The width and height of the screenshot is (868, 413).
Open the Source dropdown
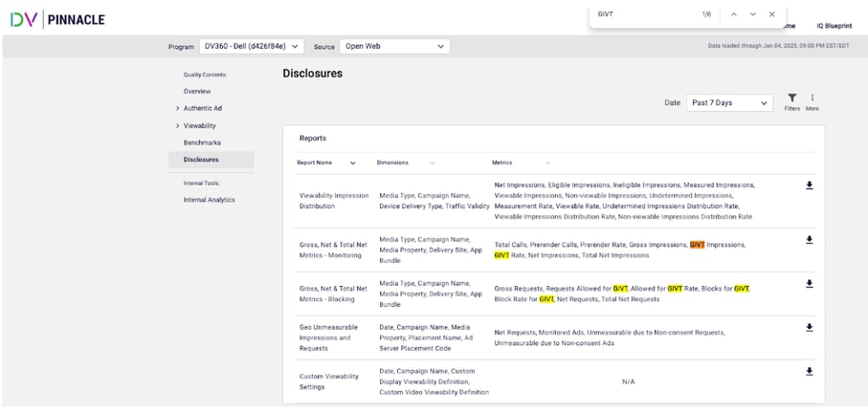pyautogui.click(x=395, y=46)
